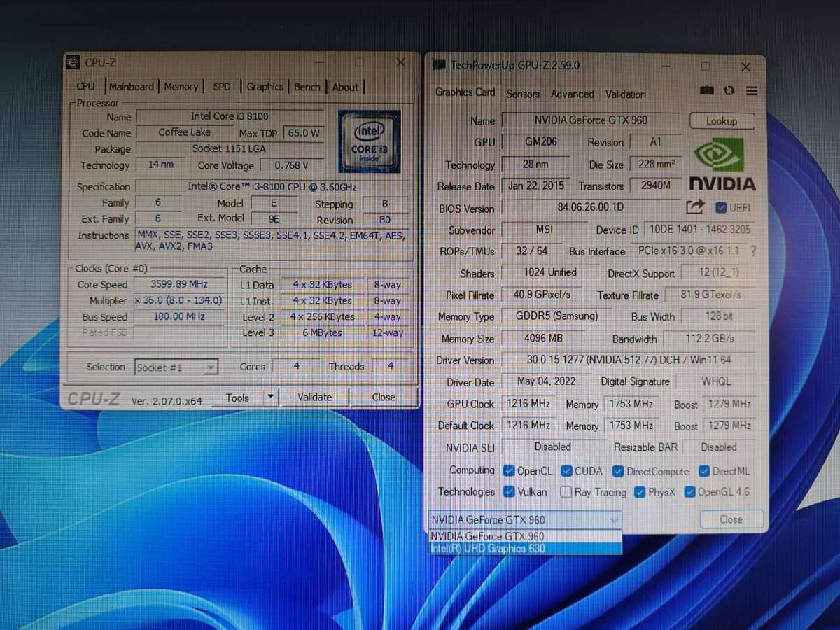Viewport: 840px width, 630px height.
Task: Click the BIOS Version field 84.06.26.00.1D
Action: [x=590, y=207]
